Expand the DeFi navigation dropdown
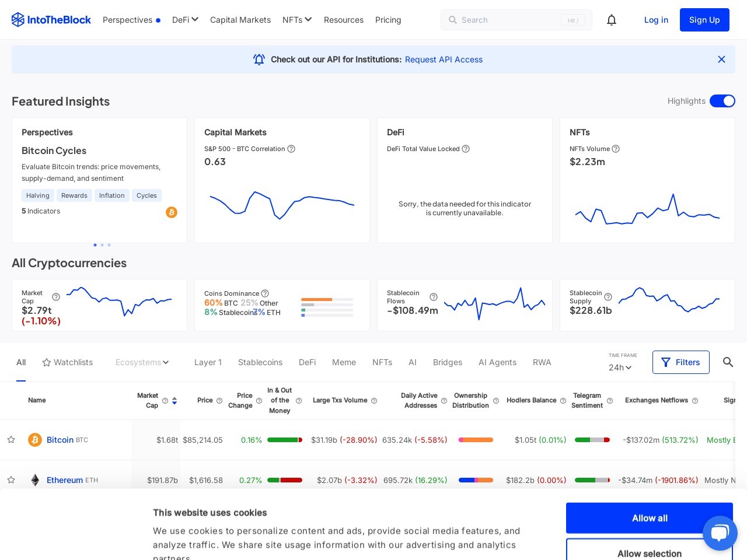 [x=185, y=20]
